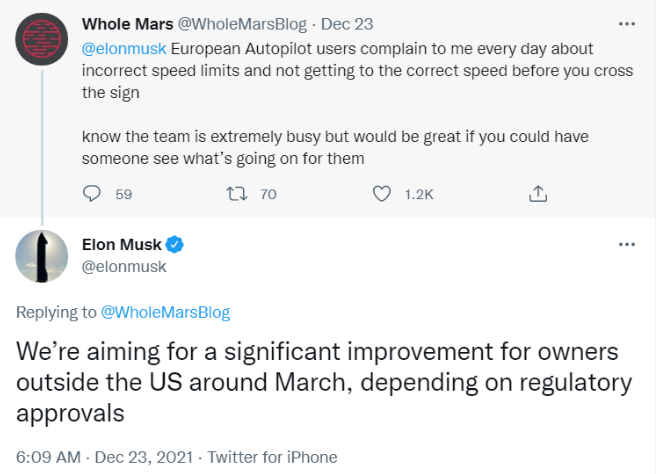Open more options on Elon Musk's reply
This screenshot has width=667, height=474.
click(x=627, y=244)
